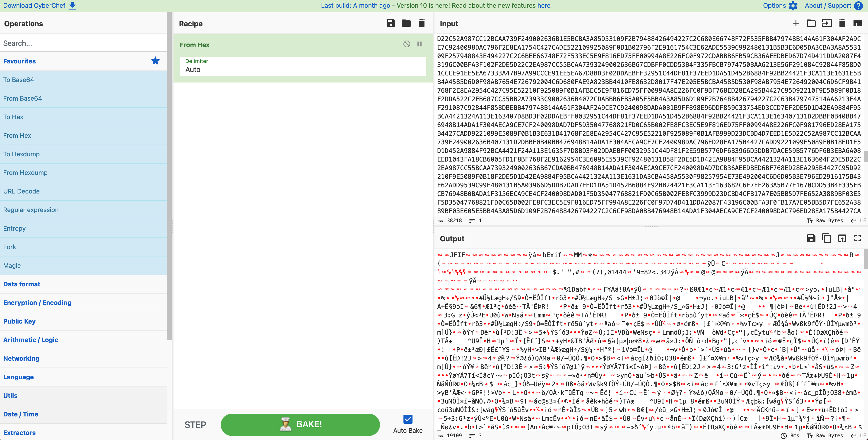Change input character encoding Raw Bytes

click(x=825, y=220)
